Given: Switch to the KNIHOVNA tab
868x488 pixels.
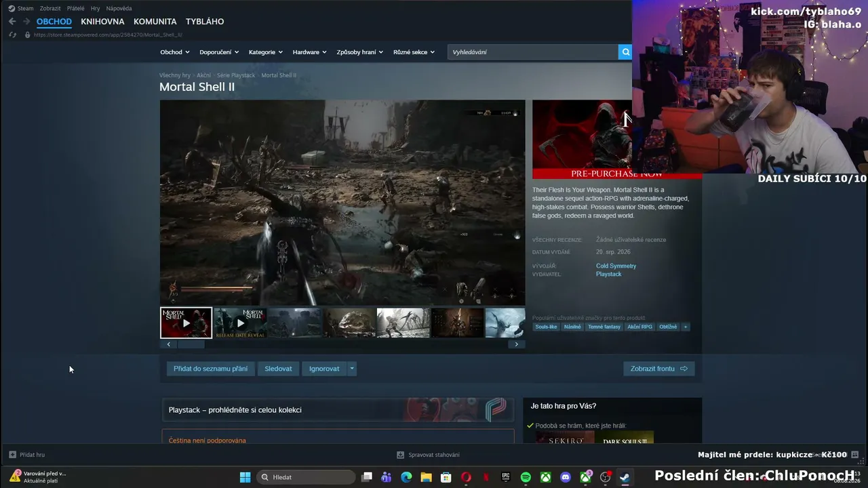Looking at the screenshot, I should [102, 22].
